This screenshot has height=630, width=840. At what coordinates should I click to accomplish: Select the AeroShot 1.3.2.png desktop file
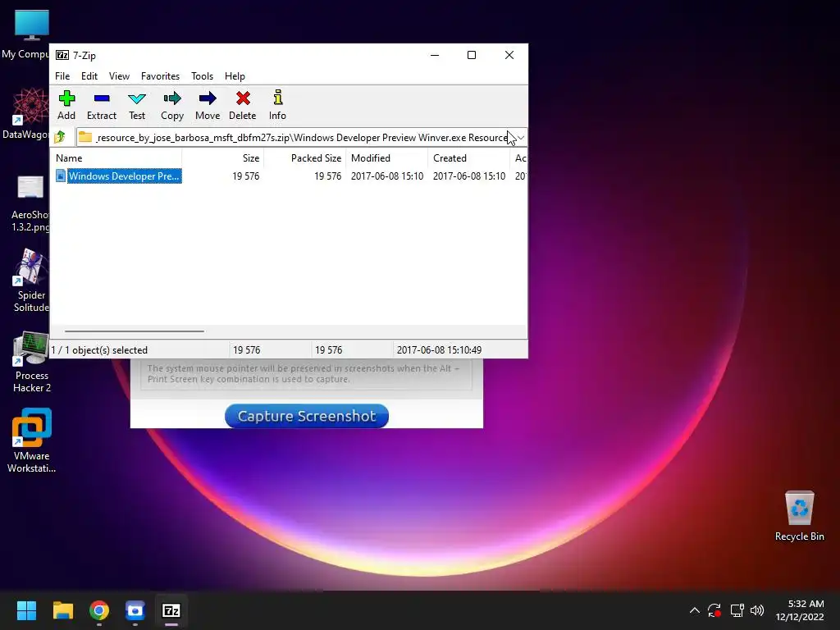(31, 203)
